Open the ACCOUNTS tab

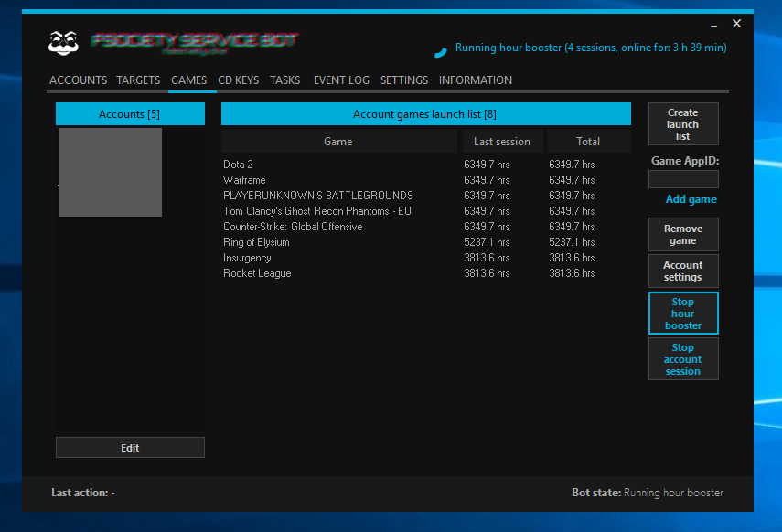pos(78,80)
